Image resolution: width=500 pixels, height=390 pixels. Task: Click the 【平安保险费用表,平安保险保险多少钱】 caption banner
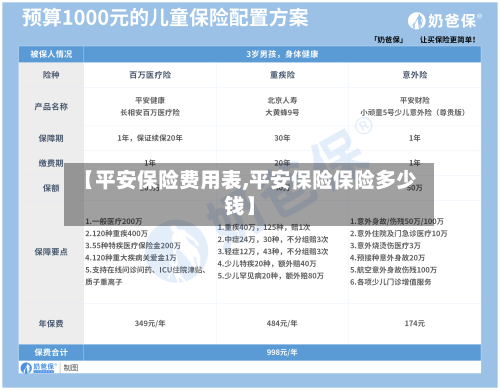(x=249, y=194)
